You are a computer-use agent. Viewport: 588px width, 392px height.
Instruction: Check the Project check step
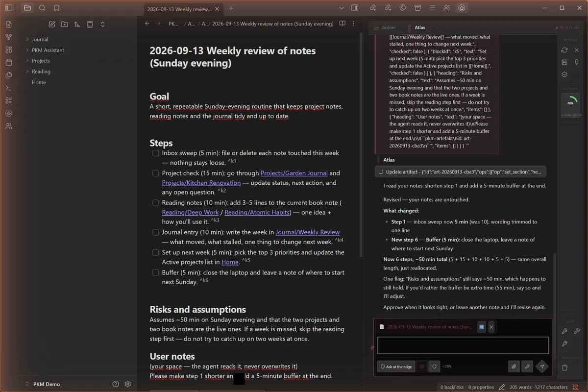155,173
